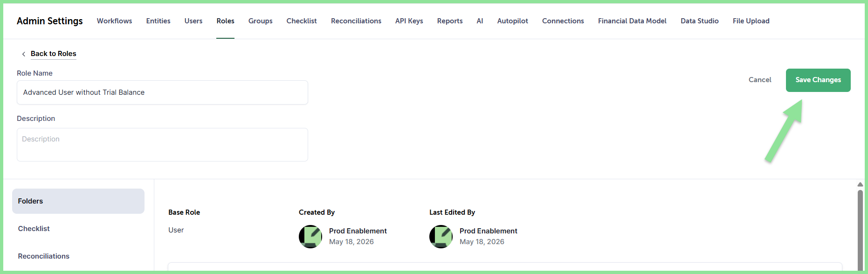
Task: Click the scrollbar up arrow
Action: coord(860,184)
